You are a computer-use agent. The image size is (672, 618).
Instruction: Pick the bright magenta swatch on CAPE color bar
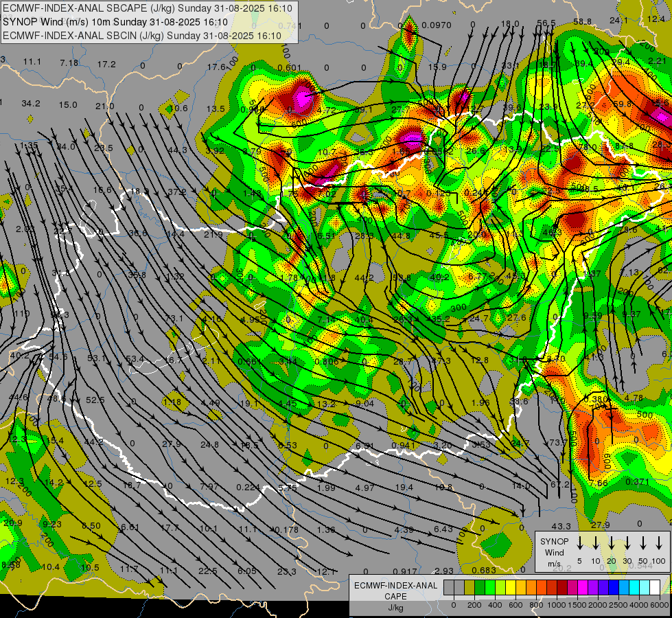click(583, 587)
